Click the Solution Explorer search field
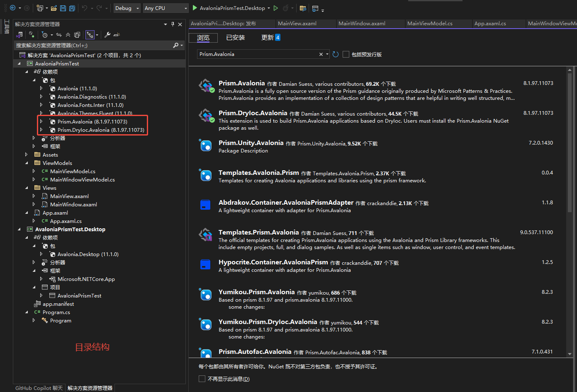 [93, 45]
